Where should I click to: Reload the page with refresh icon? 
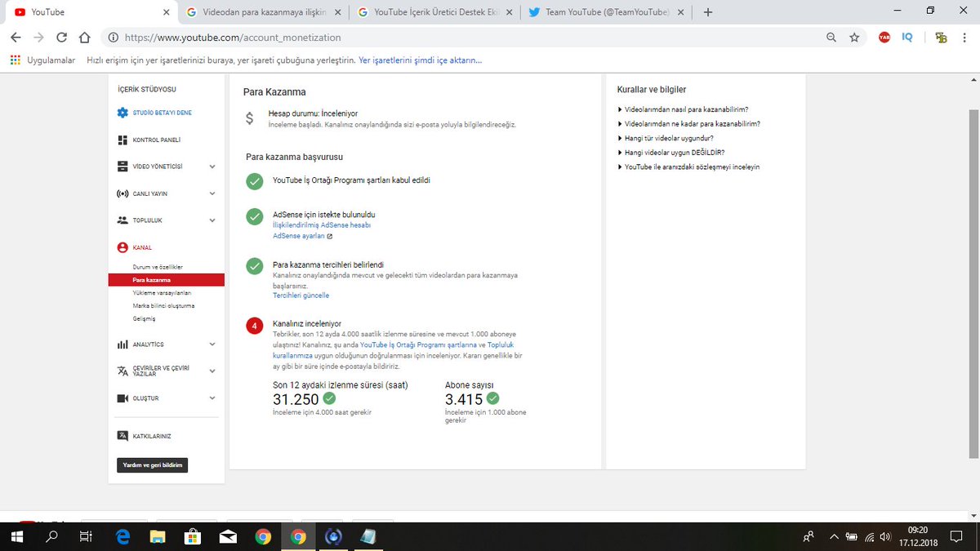point(61,37)
